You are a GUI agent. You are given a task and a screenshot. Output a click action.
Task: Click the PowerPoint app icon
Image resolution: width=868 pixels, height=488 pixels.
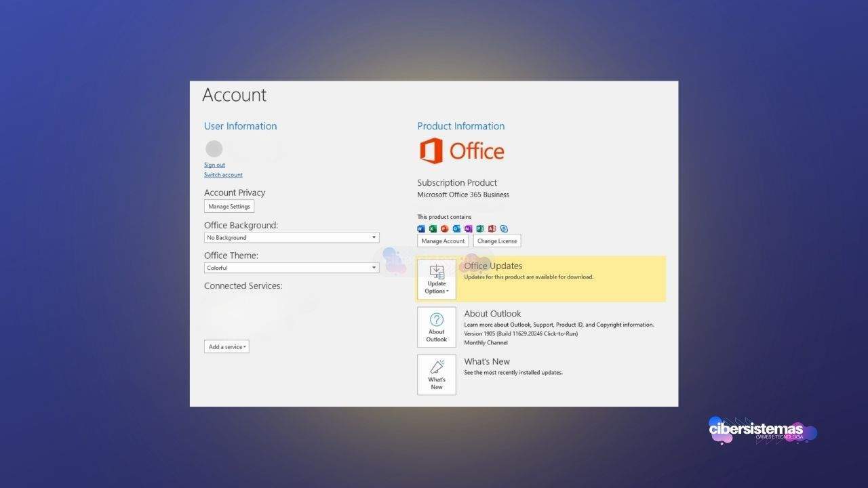click(x=445, y=228)
